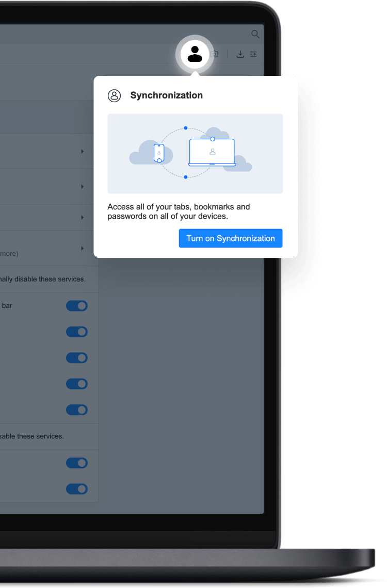The image size is (387, 588).
Task: Click the Synchronization popup heading
Action: click(x=166, y=95)
